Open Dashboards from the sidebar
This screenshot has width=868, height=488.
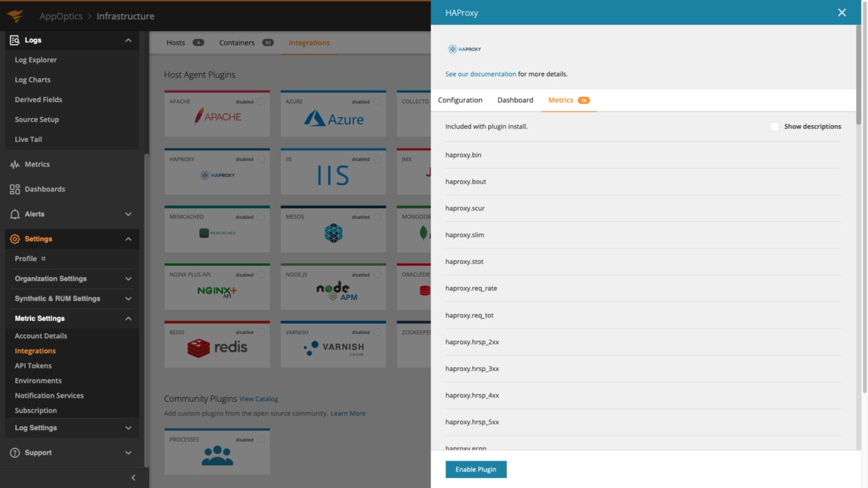44,189
